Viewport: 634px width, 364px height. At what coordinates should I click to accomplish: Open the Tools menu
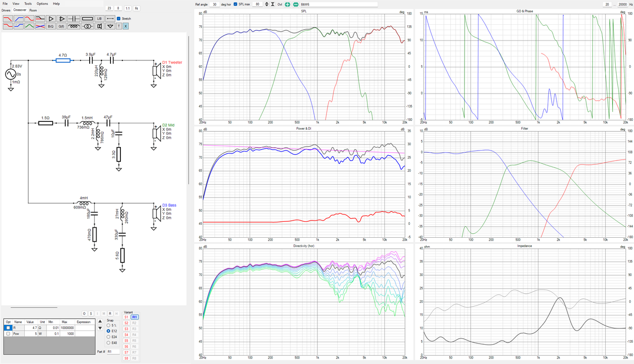[x=28, y=3]
